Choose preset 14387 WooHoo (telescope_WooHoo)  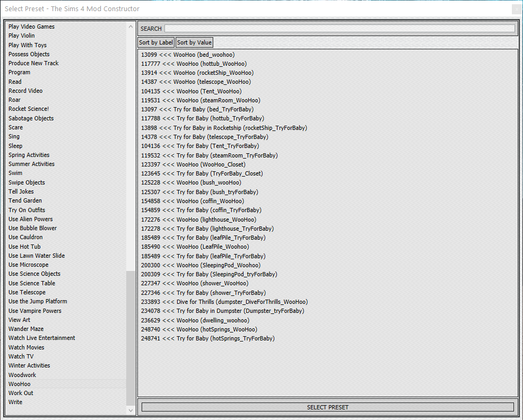[x=196, y=82]
